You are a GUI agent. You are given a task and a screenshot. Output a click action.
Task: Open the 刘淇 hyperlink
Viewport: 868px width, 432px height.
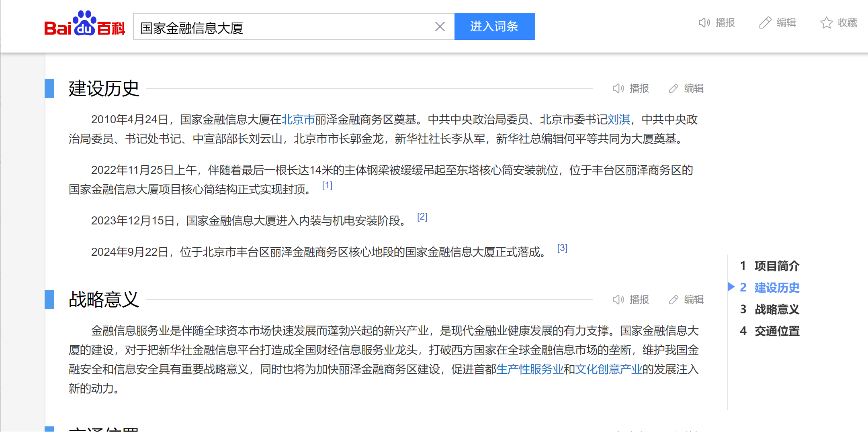(x=619, y=120)
